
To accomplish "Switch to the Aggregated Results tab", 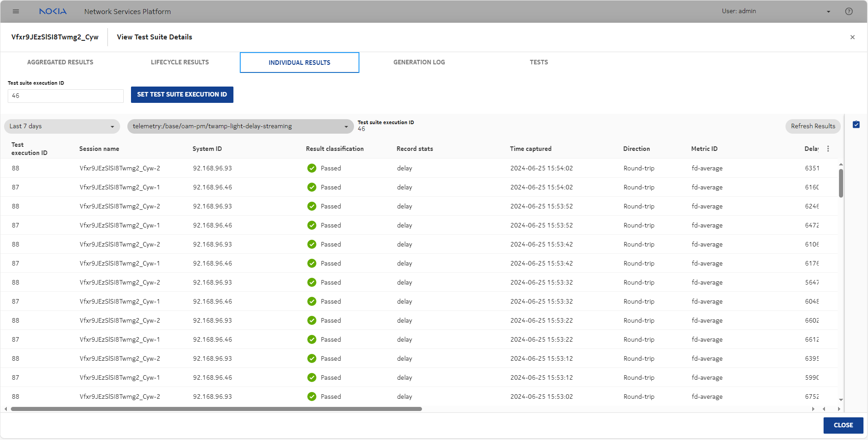I will pos(60,62).
